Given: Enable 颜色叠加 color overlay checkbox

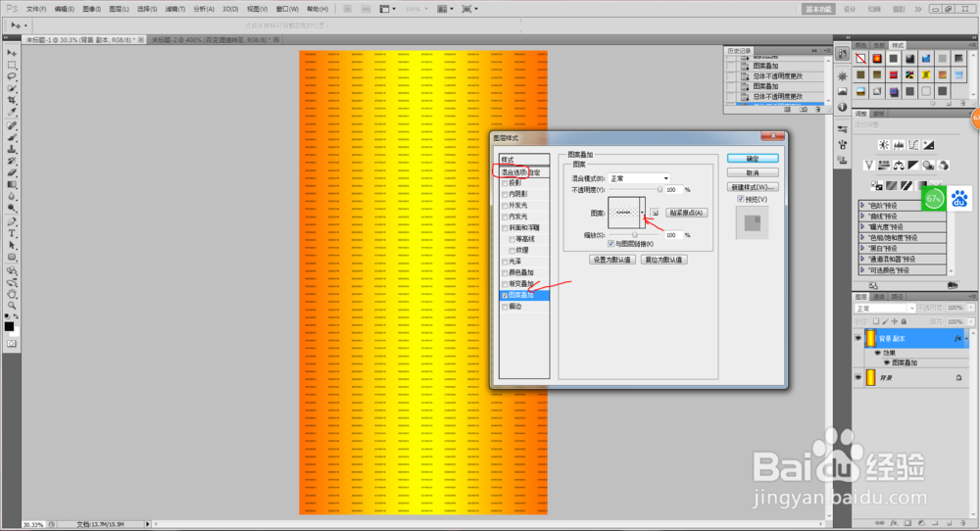Looking at the screenshot, I should (x=505, y=273).
